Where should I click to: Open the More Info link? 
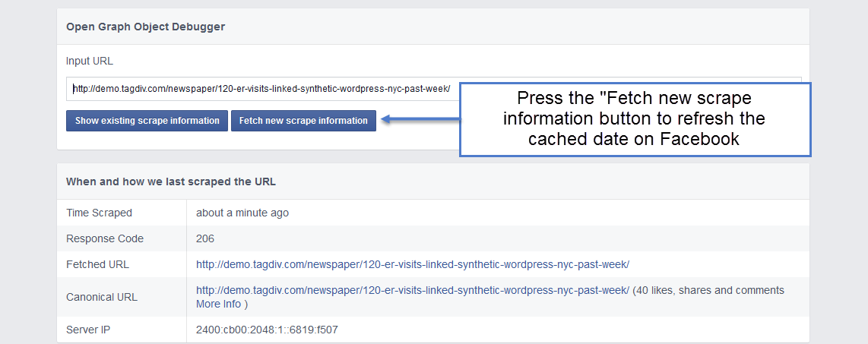tap(219, 305)
